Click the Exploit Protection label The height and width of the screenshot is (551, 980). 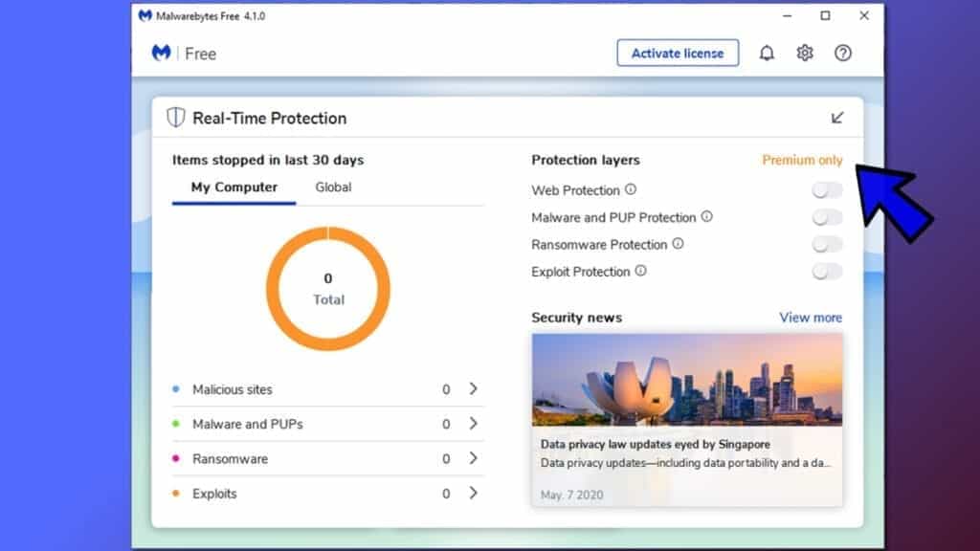(581, 272)
